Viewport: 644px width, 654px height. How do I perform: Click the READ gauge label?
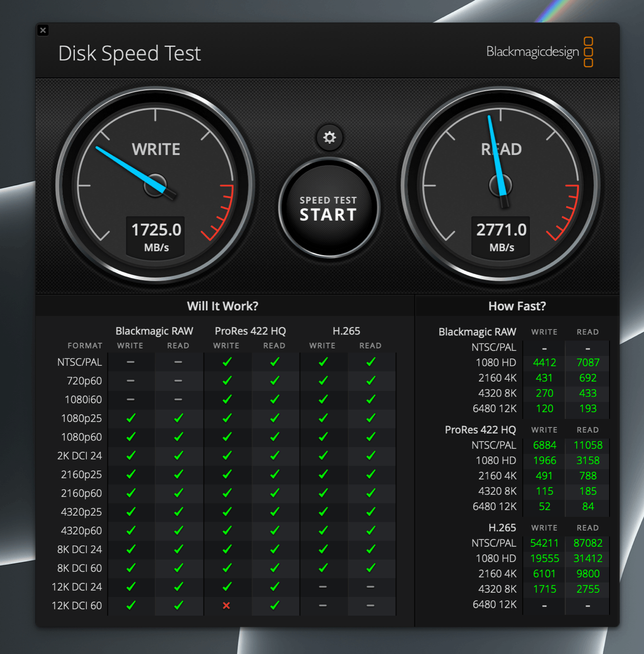tap(501, 149)
